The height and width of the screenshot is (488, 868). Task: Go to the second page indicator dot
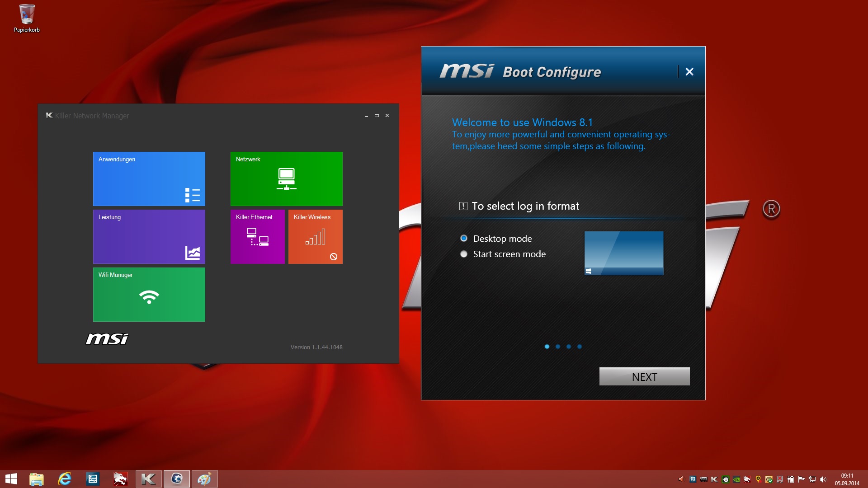click(x=558, y=347)
